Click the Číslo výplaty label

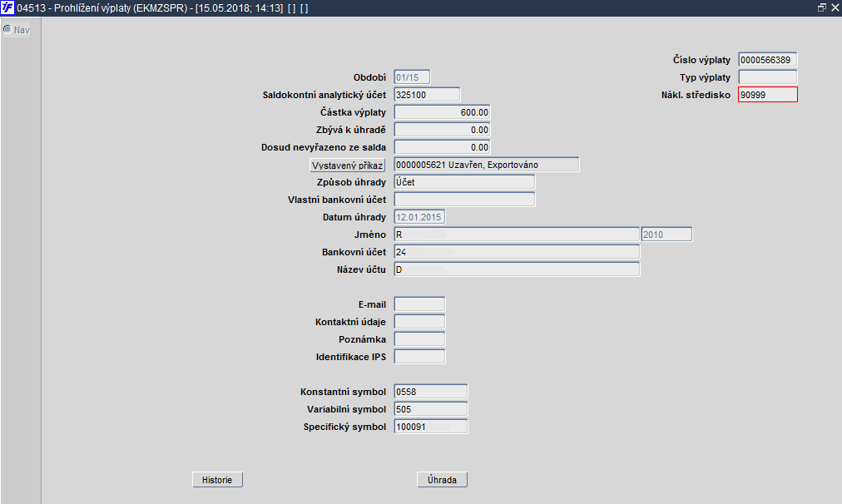[702, 60]
